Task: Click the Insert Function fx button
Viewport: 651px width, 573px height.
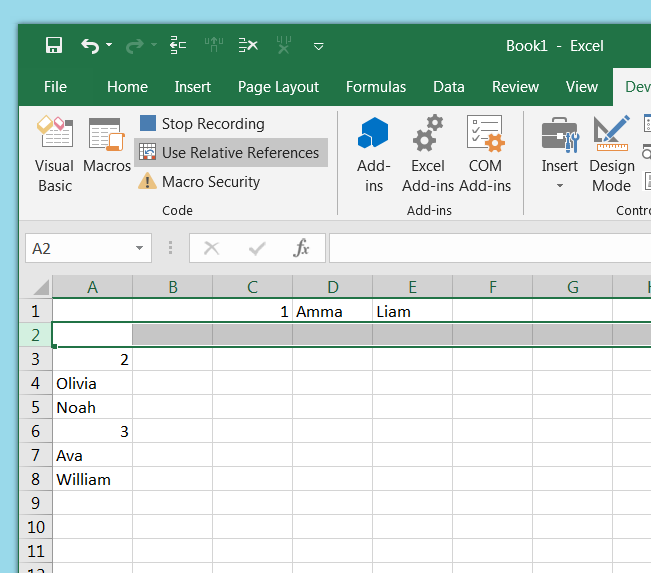Action: [x=301, y=248]
